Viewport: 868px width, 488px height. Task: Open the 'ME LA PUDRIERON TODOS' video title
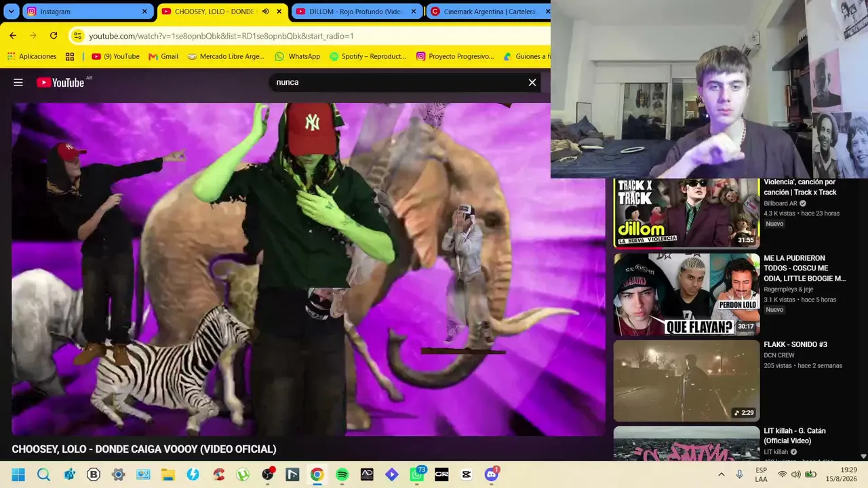[805, 268]
